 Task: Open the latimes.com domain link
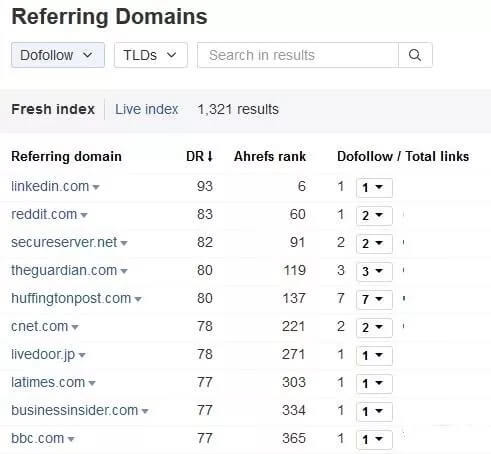(x=48, y=382)
